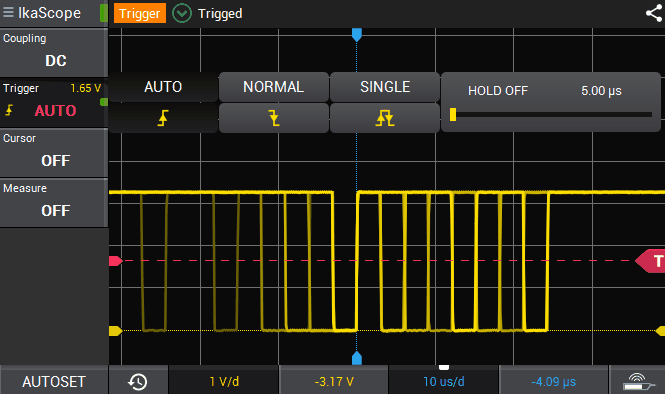Open the Measure OFF panel
Screen dimensions: 665x394
pyautogui.click(x=54, y=203)
